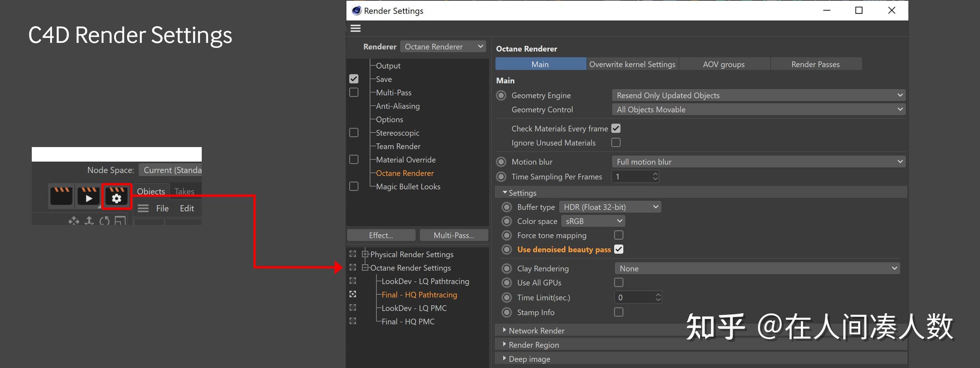Click the Multi-Pass... button

coord(454,235)
